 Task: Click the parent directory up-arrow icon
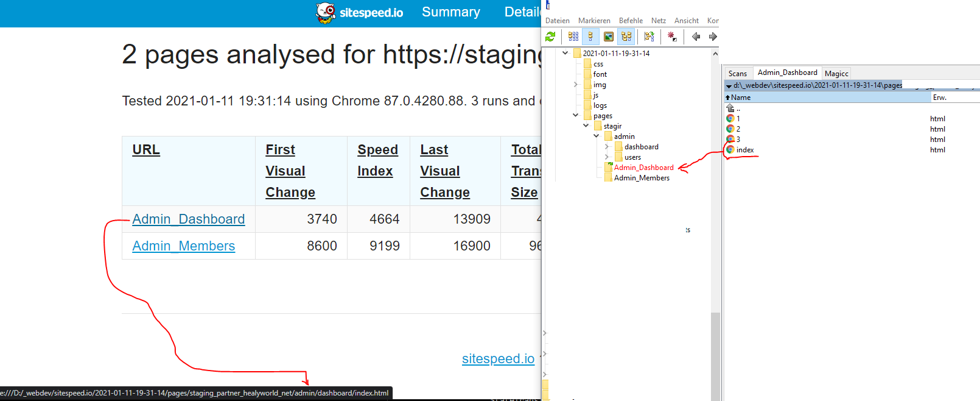coord(730,108)
